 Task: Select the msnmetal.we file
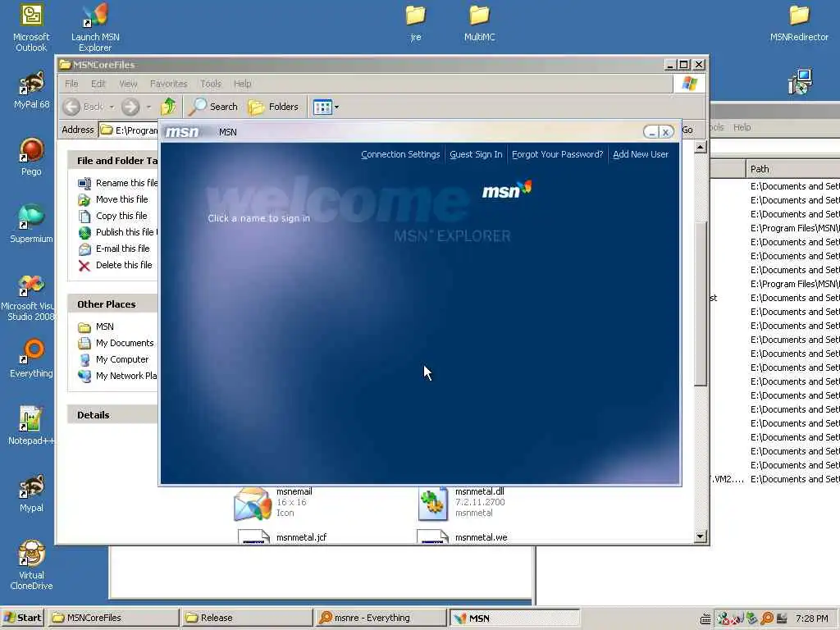[x=463, y=536]
